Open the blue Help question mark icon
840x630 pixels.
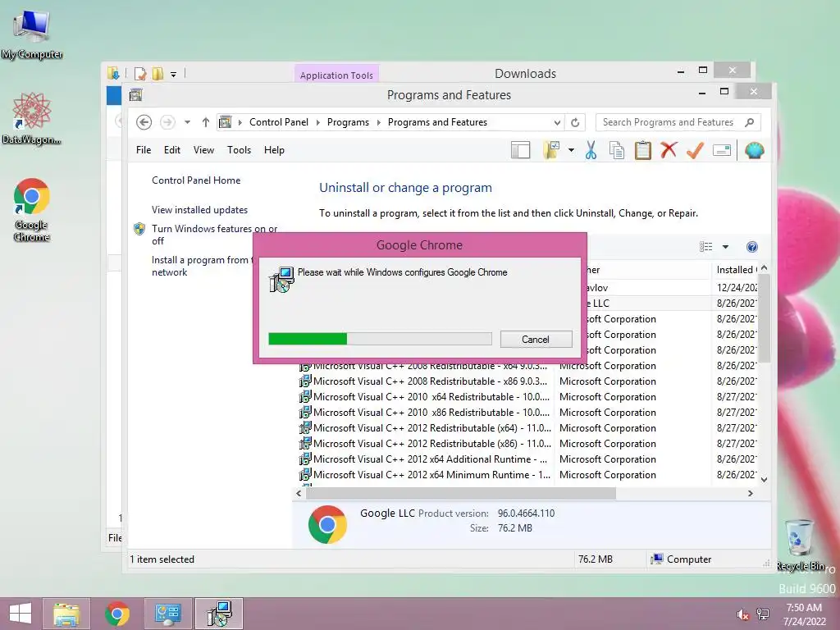coord(752,247)
